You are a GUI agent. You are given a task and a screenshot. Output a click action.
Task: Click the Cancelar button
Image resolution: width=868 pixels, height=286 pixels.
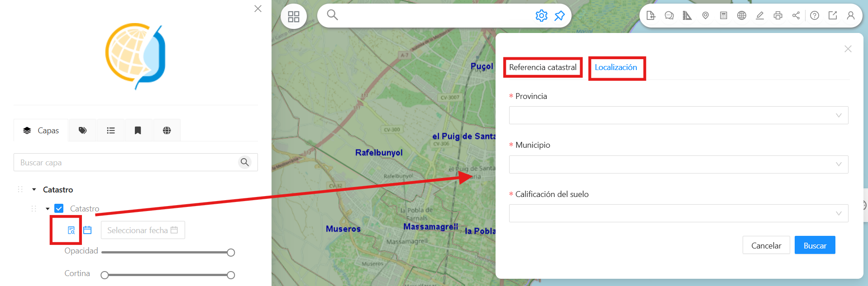(x=766, y=245)
